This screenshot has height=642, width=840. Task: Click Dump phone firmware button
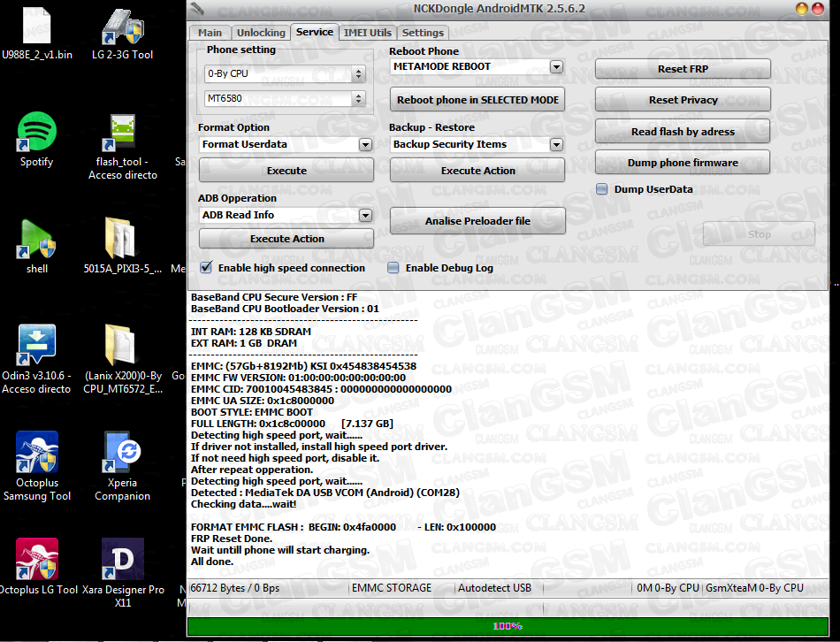coord(683,163)
